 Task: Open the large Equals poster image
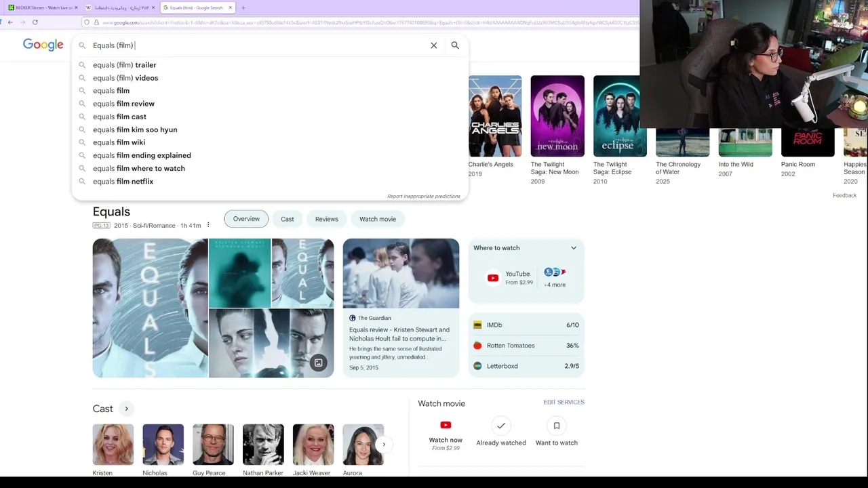pos(150,308)
